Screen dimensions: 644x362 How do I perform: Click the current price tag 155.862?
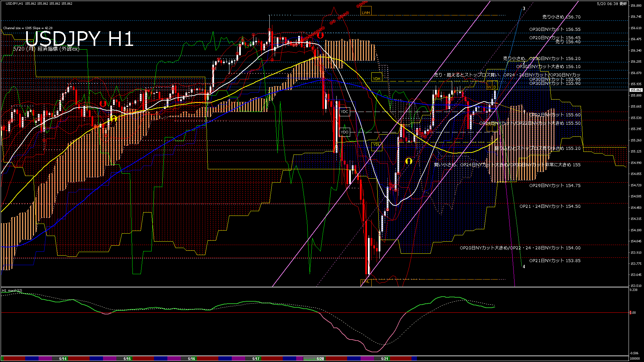[x=636, y=90]
